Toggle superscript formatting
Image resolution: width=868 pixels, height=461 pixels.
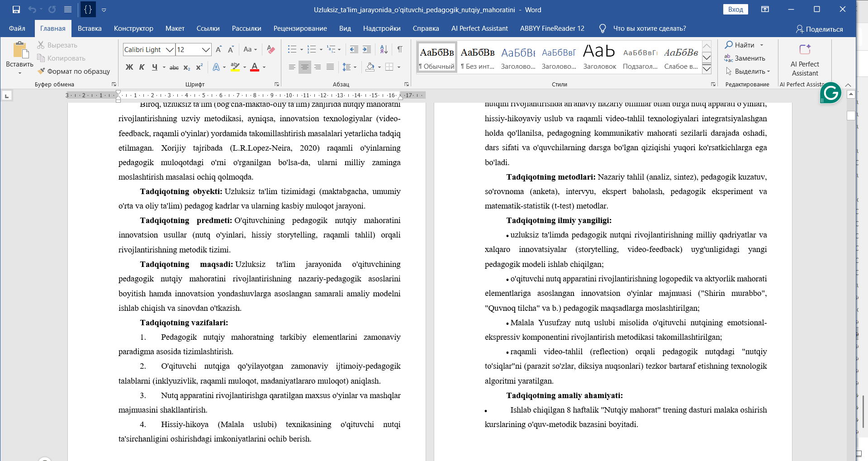(199, 67)
